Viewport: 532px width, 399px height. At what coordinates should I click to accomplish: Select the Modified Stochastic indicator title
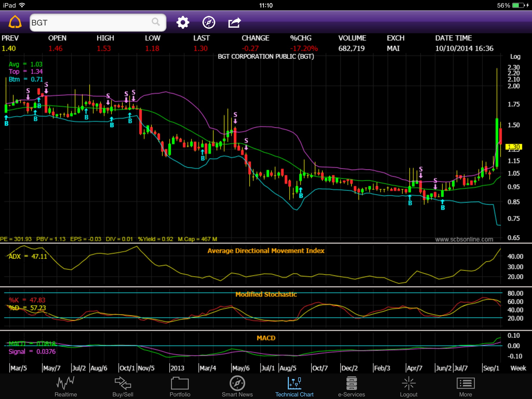266,294
